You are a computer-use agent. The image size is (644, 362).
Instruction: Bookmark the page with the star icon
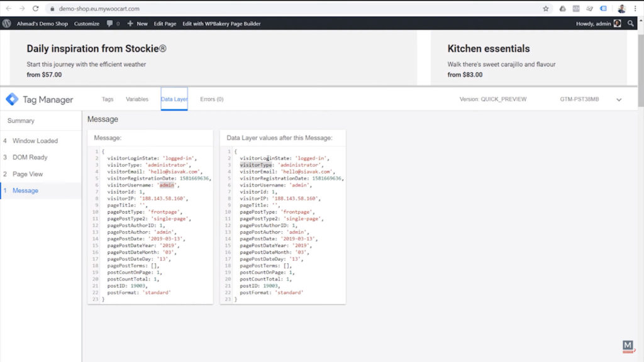point(546,9)
